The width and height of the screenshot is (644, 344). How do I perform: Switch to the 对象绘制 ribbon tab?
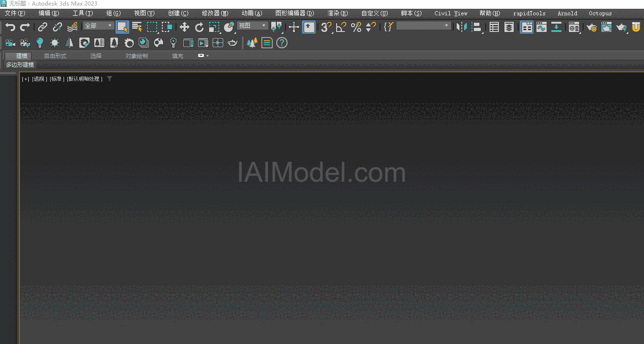pyautogui.click(x=137, y=56)
